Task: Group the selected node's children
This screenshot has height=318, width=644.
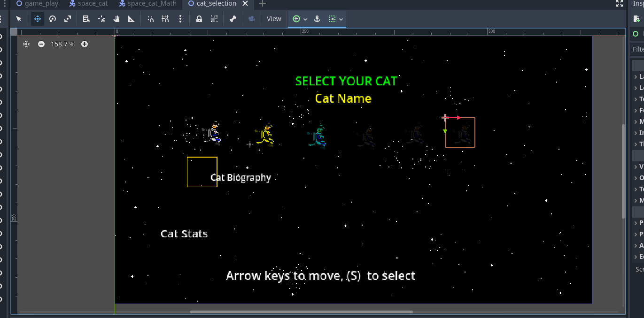Action: [214, 19]
